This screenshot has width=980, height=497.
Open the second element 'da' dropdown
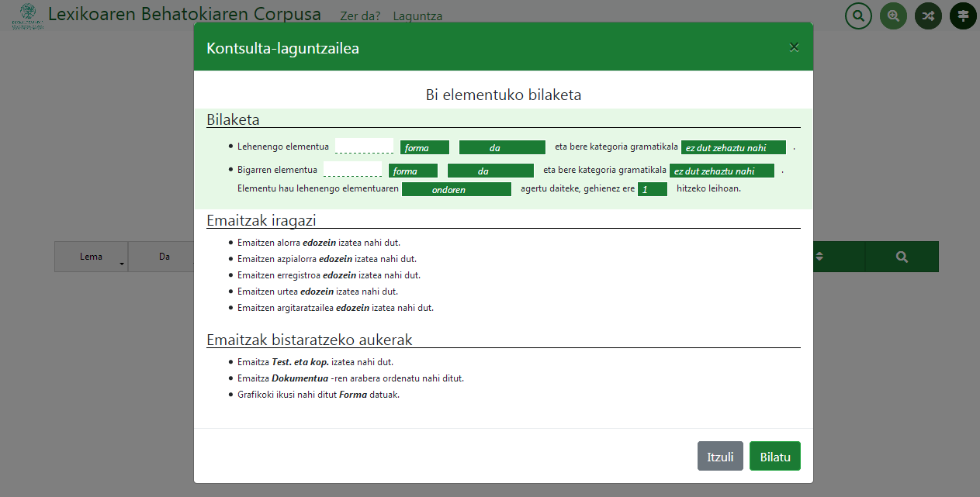coord(490,171)
